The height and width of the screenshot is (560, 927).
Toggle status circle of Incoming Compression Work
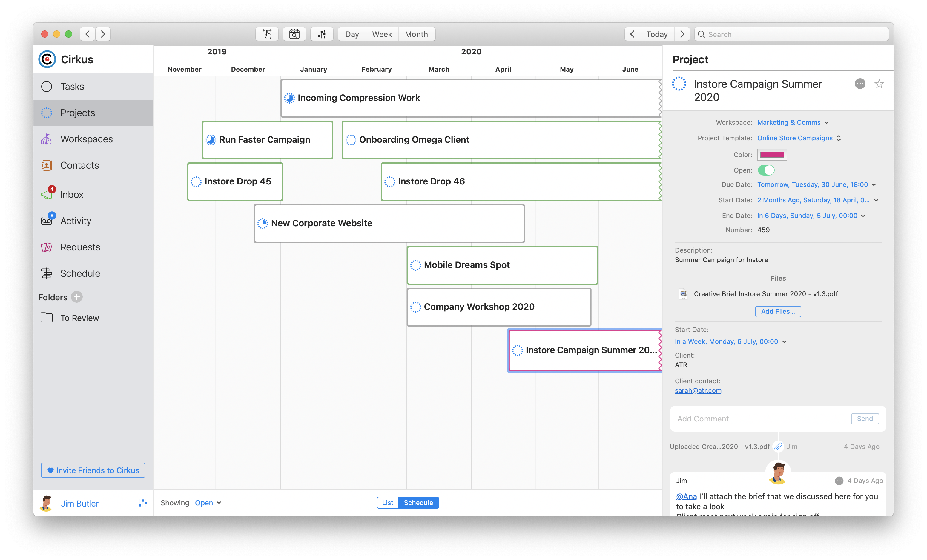289,98
